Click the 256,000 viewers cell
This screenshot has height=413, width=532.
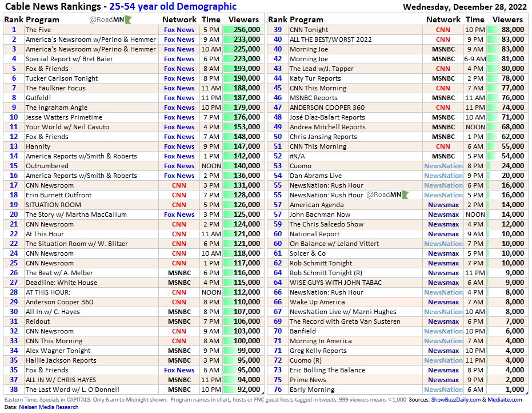(243, 30)
